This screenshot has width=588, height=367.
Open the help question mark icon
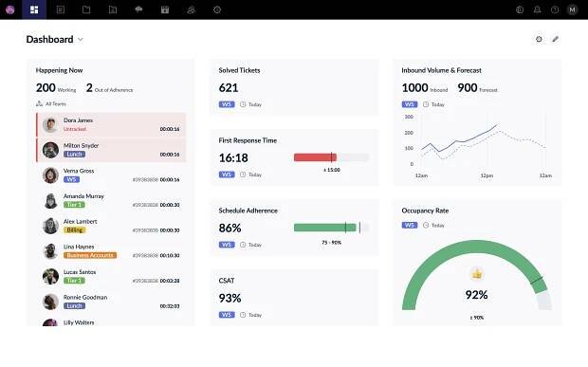point(555,9)
